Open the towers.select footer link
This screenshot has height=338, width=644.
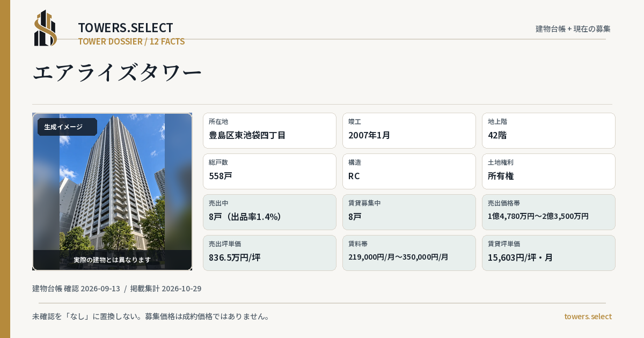[588, 317]
